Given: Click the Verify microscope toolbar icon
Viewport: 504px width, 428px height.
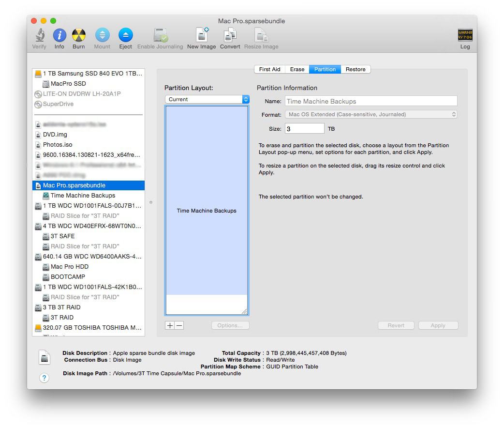Looking at the screenshot, I should [x=40, y=35].
